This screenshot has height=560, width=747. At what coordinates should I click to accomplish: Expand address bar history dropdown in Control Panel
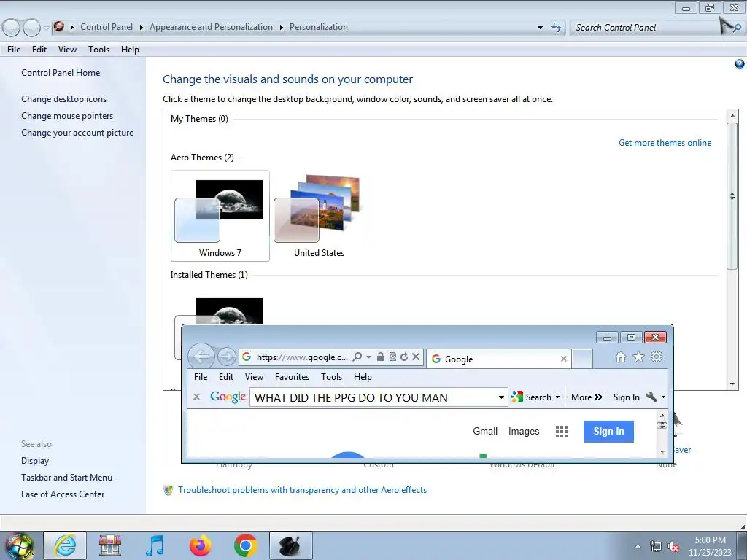click(540, 28)
